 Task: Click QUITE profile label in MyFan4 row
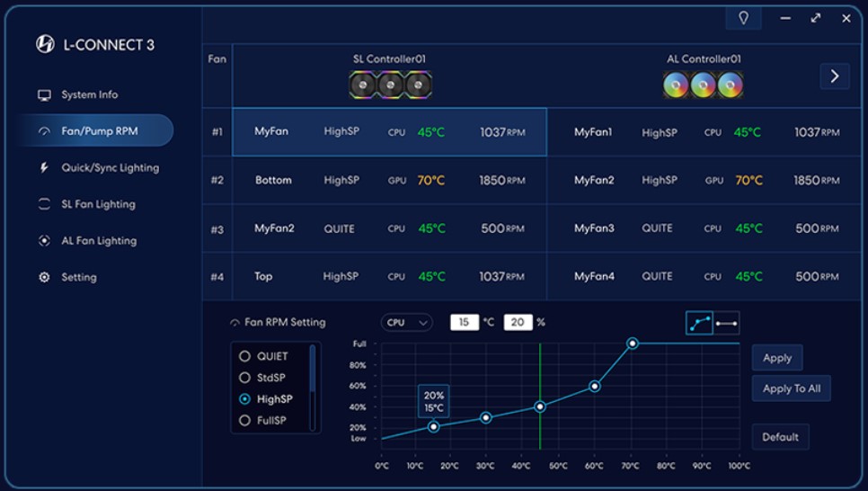pos(657,276)
